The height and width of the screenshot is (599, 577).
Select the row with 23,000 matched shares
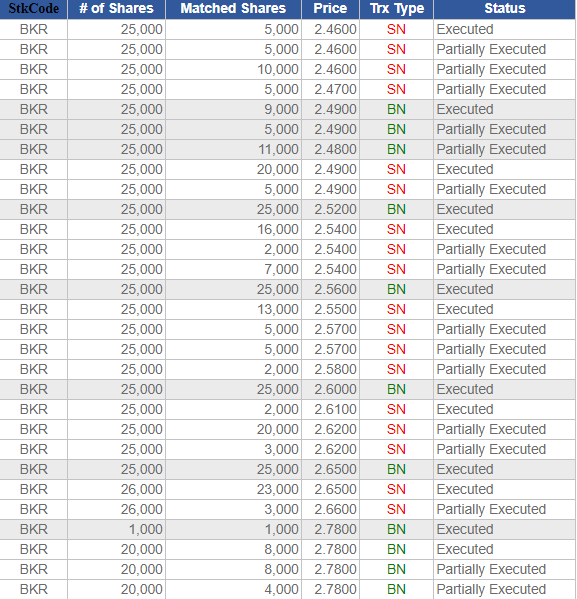(288, 489)
